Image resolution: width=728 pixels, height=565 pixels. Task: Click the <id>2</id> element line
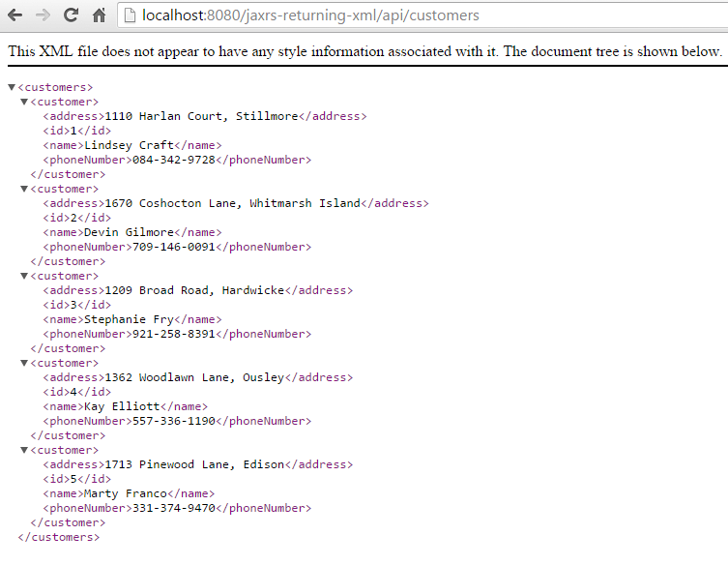click(77, 218)
